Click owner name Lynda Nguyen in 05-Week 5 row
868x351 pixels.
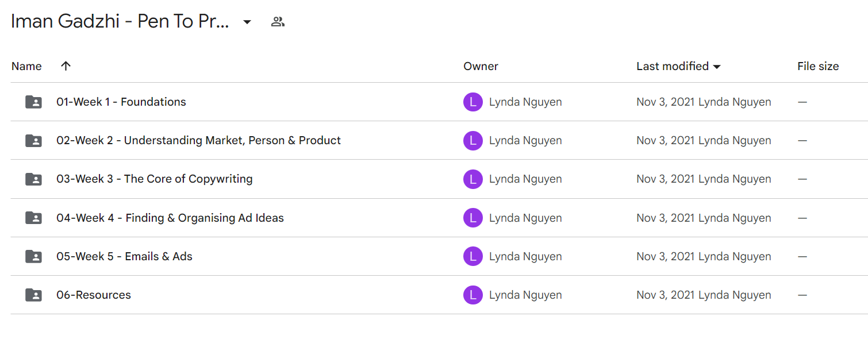coord(525,257)
